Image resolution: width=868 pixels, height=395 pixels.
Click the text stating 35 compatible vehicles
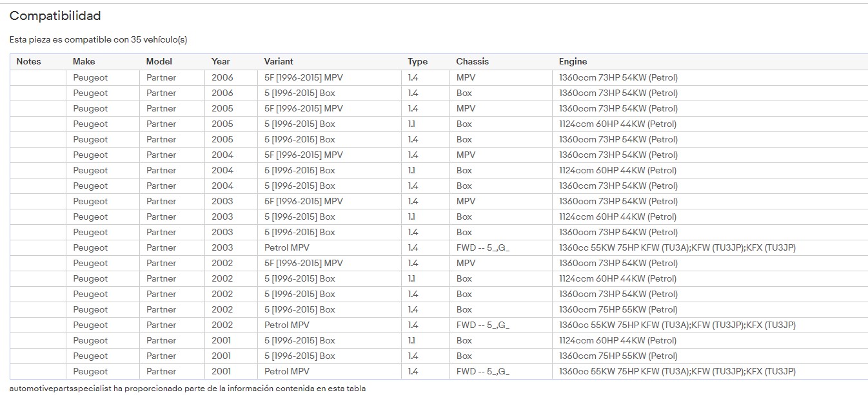98,40
